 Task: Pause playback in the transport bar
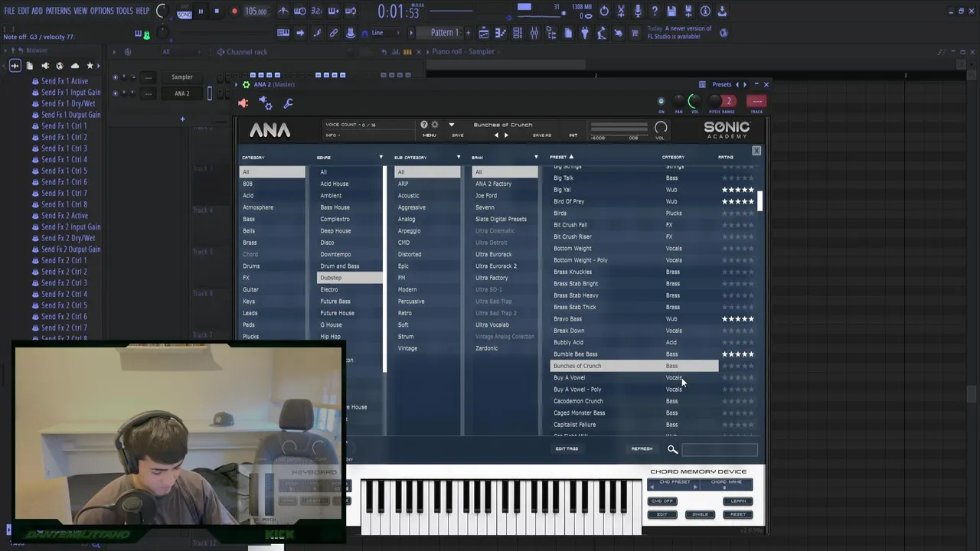coord(201,11)
